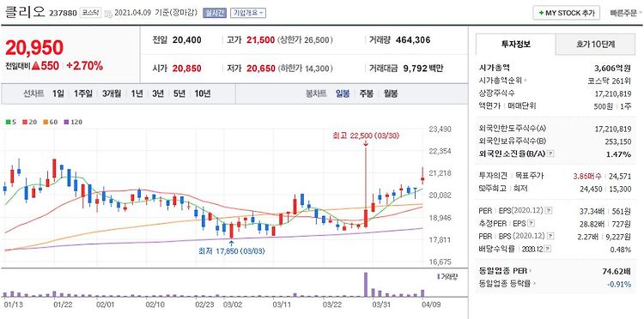Click the 최저 17,850 (03/03) chart marker

[232, 251]
